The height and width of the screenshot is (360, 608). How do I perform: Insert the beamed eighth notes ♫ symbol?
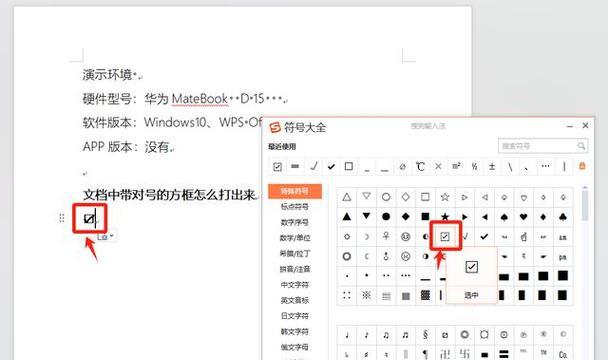coord(386,335)
